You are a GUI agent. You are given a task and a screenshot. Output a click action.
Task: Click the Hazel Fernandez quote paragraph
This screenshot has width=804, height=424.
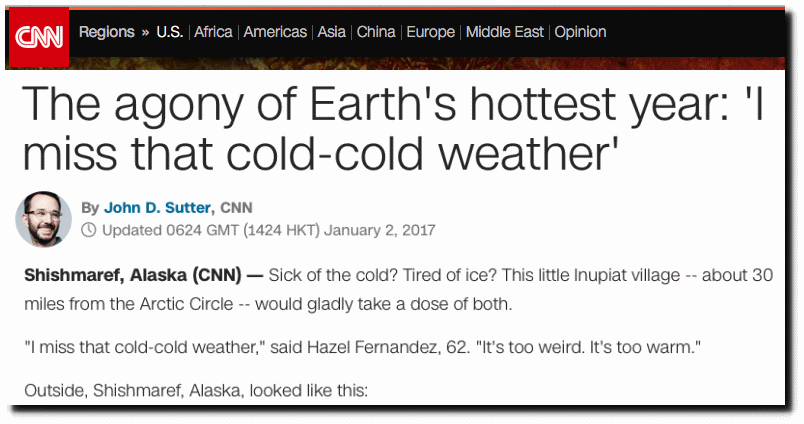[x=363, y=348]
